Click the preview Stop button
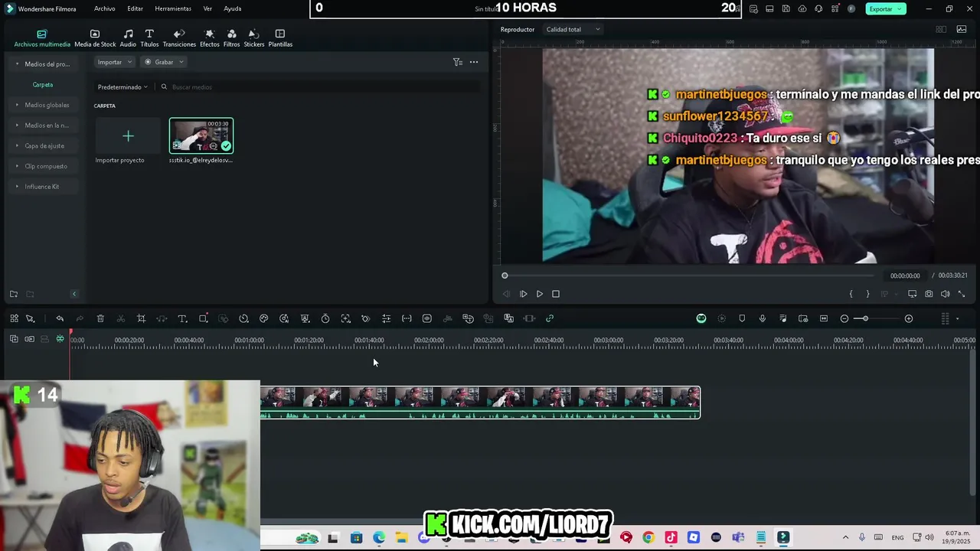The width and height of the screenshot is (980, 551). (x=556, y=294)
